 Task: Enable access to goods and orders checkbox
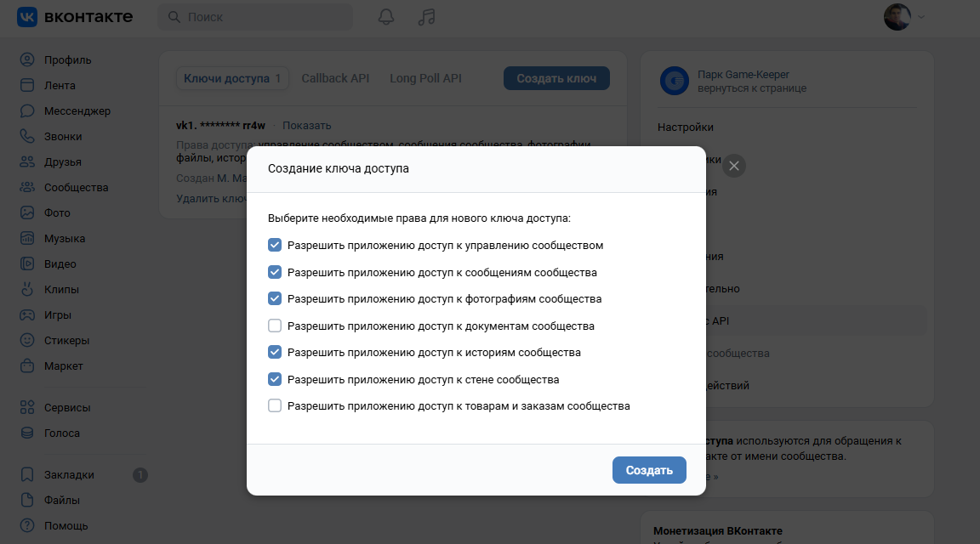pyautogui.click(x=275, y=406)
